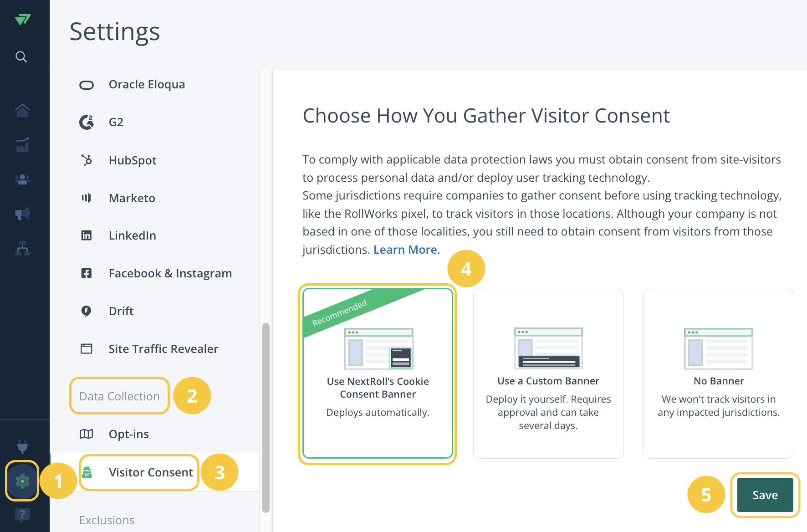Screen dimensions: 807x532
Task: Open the search icon in the left sidebar
Action: (21, 57)
